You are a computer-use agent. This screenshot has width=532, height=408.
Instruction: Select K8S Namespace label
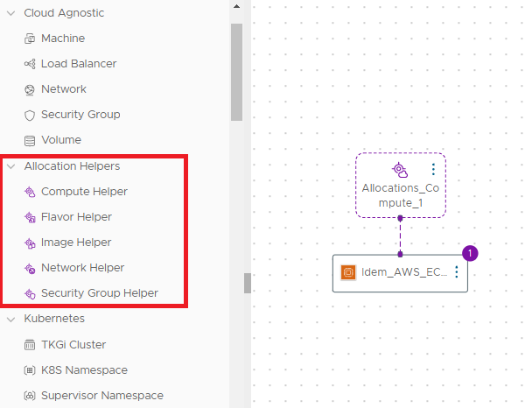pos(85,370)
